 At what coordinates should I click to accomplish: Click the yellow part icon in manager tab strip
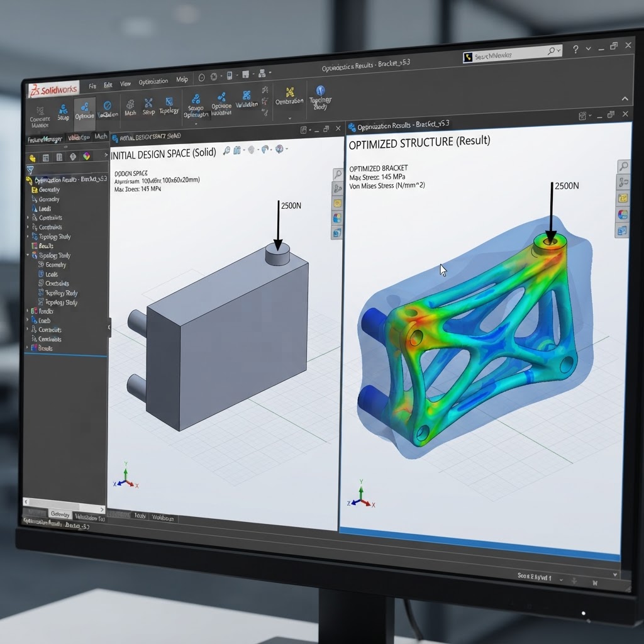coord(33,158)
